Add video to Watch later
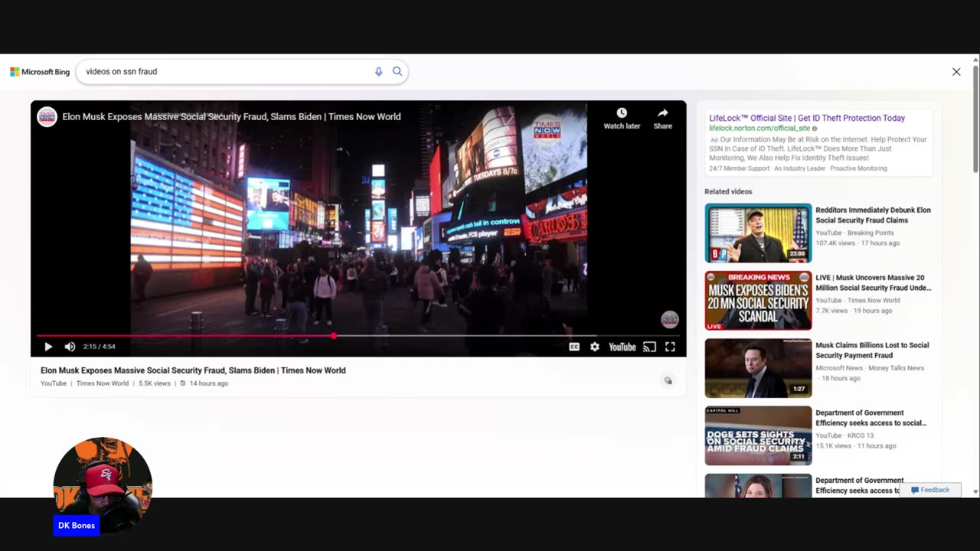Screen dimensions: 980x551 (622, 118)
